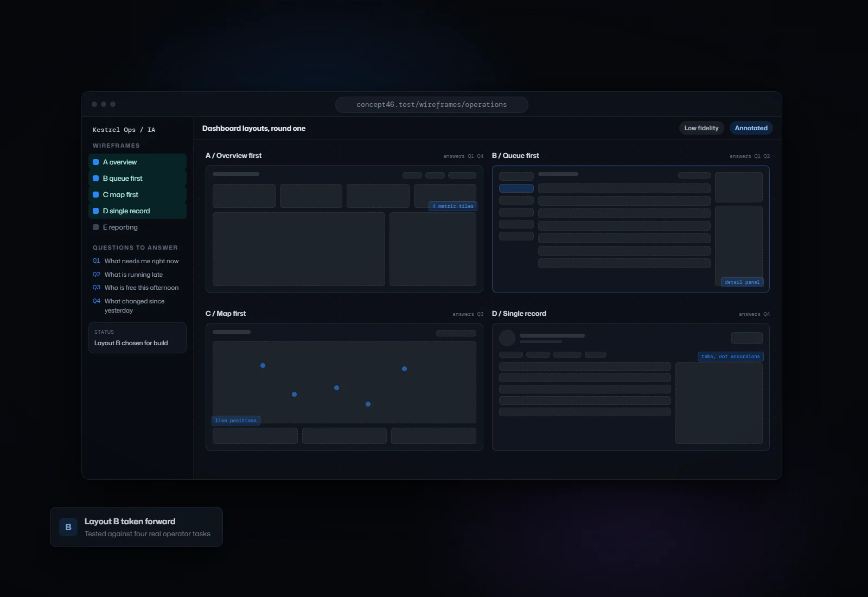Uncheck the C map first square

point(96,195)
